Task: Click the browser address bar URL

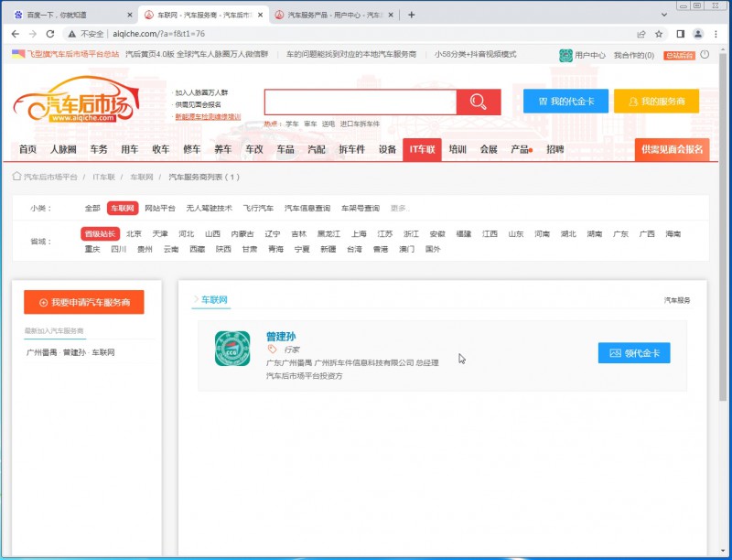Action: click(158, 34)
